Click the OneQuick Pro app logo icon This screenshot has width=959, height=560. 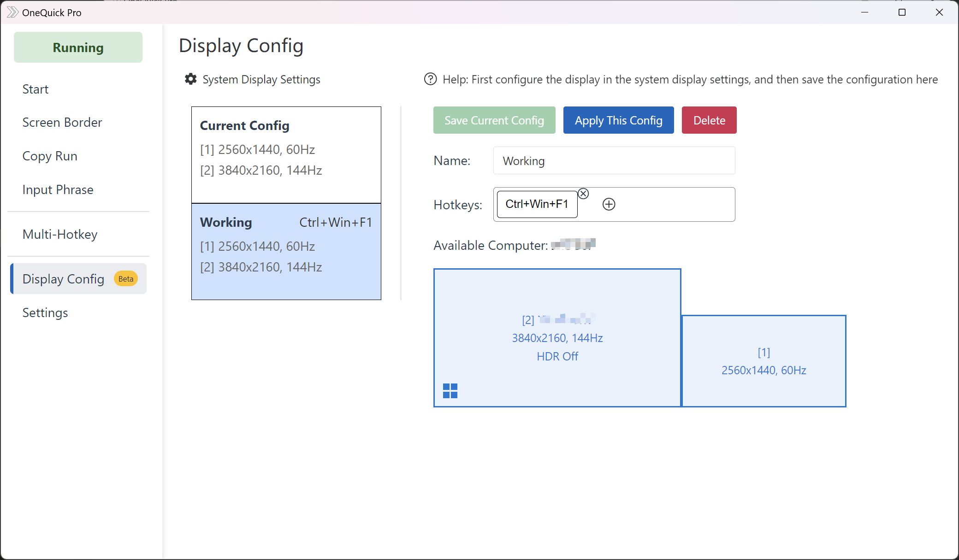coord(12,12)
